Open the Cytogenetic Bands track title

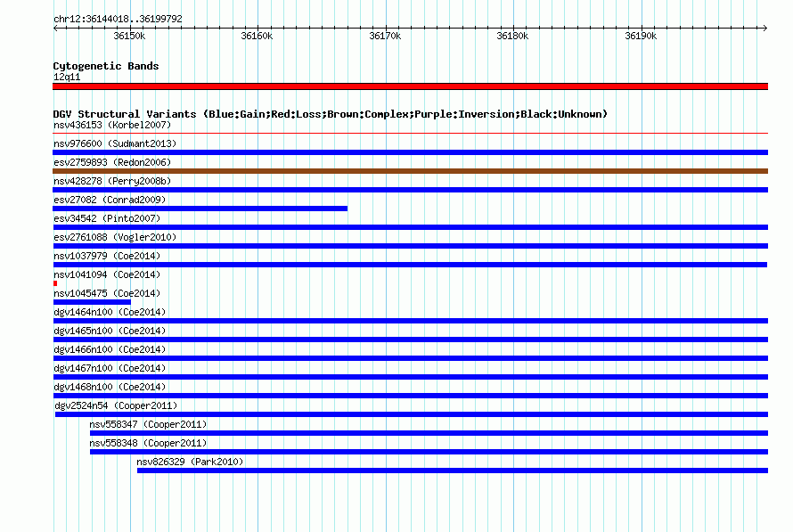point(106,66)
